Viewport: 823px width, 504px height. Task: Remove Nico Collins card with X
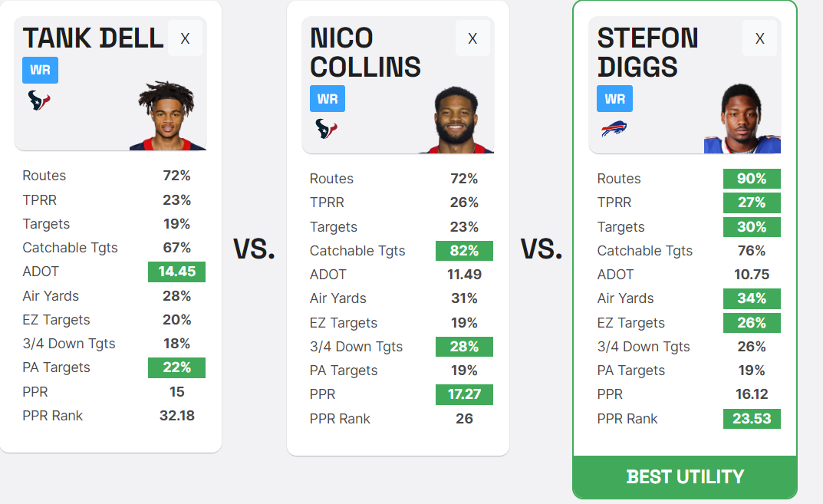pyautogui.click(x=472, y=38)
